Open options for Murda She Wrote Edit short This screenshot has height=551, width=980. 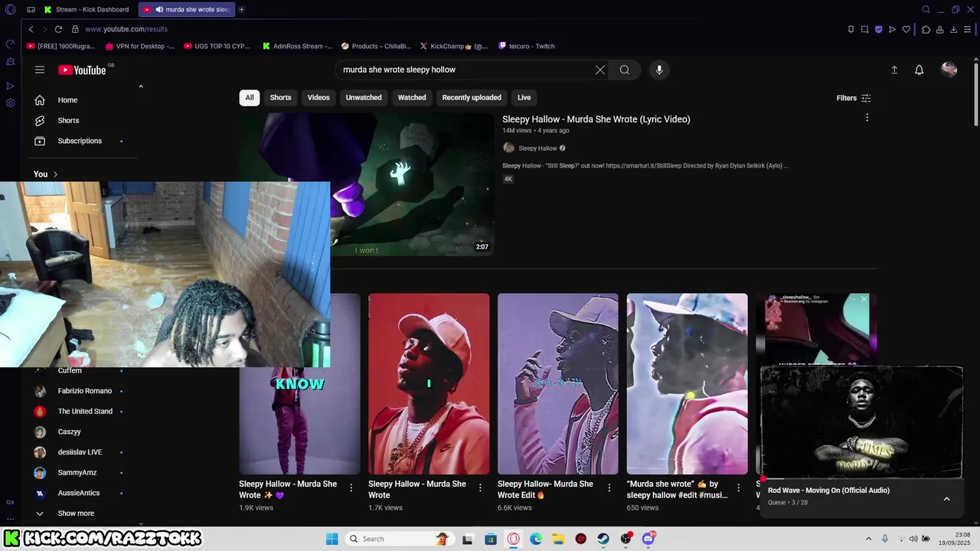[609, 487]
